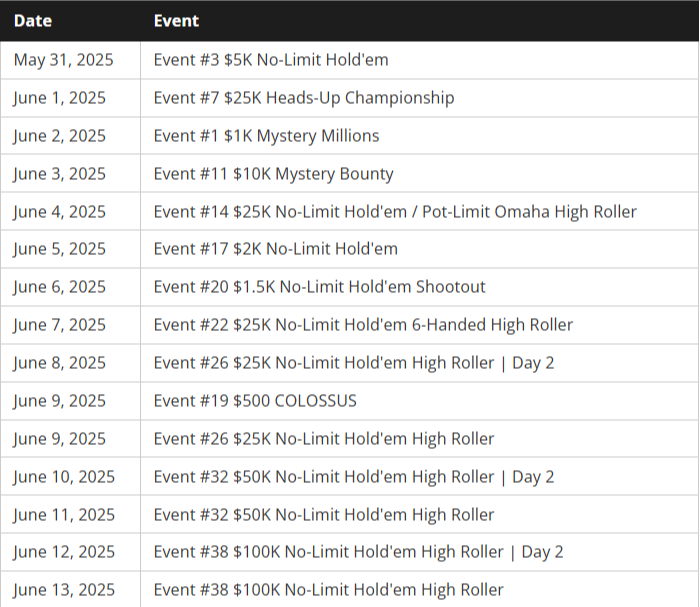Select the June 7, 2025 date cell
Image resolution: width=700 pixels, height=607 pixels.
[59, 325]
